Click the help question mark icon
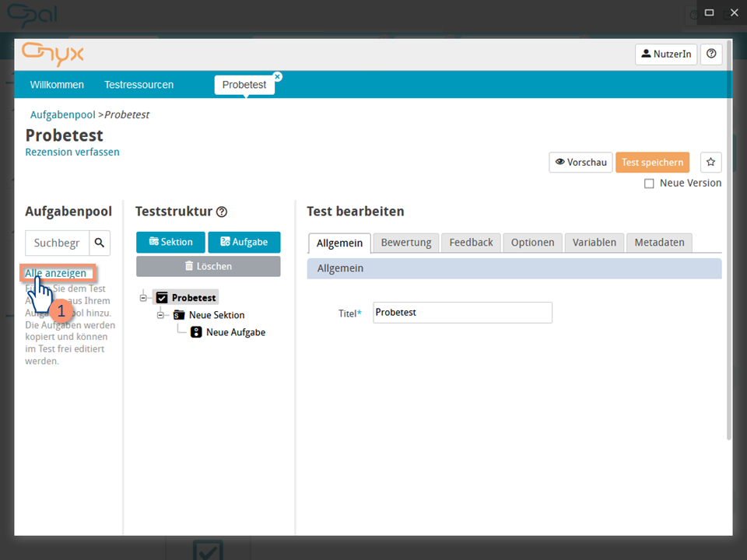747x560 pixels. 711,54
